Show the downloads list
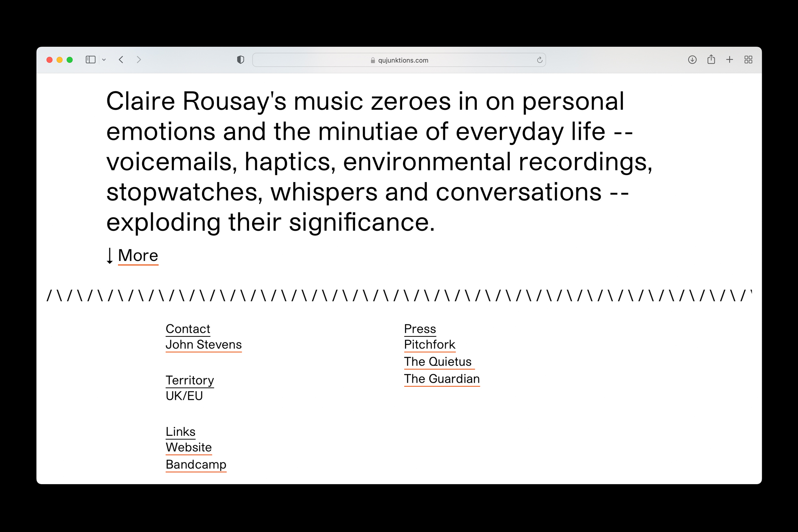This screenshot has width=798, height=532. 692,60
